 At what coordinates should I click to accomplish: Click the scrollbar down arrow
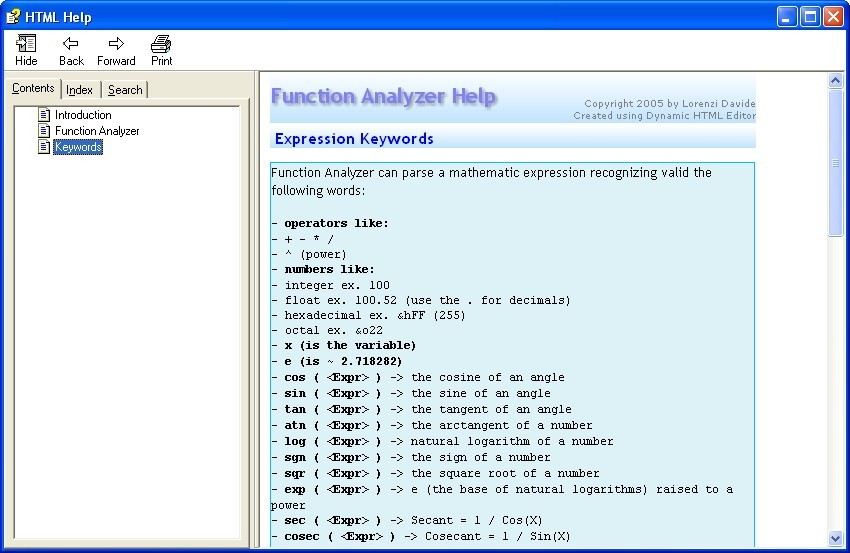pos(835,538)
